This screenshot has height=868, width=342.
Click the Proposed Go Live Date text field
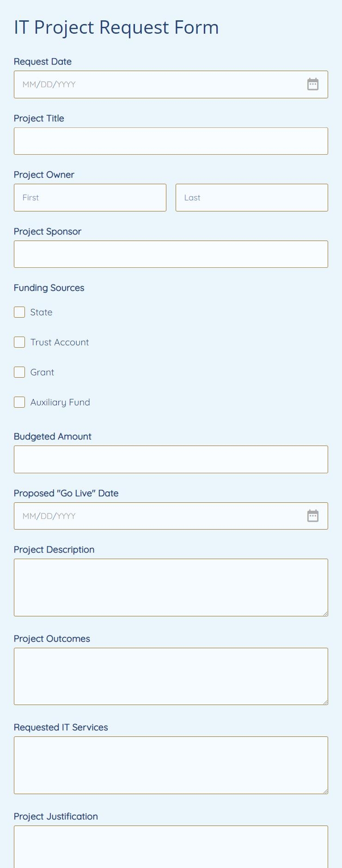click(139, 516)
